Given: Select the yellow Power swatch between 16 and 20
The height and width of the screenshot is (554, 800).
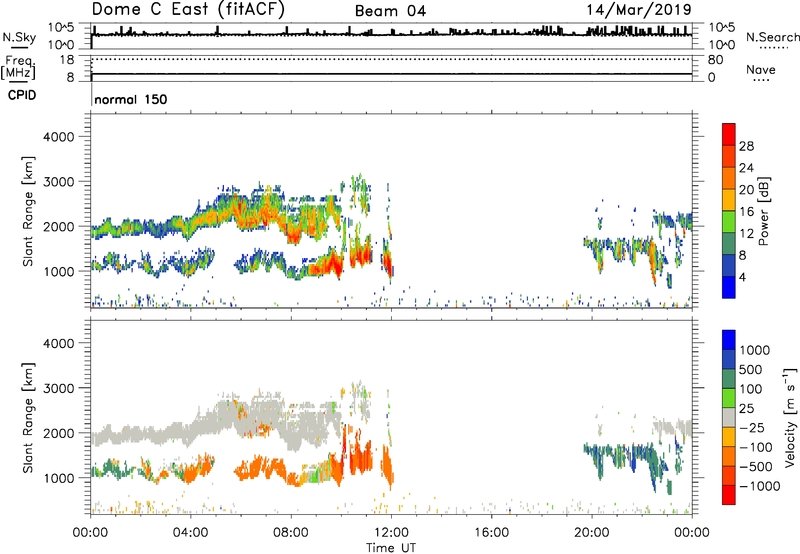Looking at the screenshot, I should 729,200.
